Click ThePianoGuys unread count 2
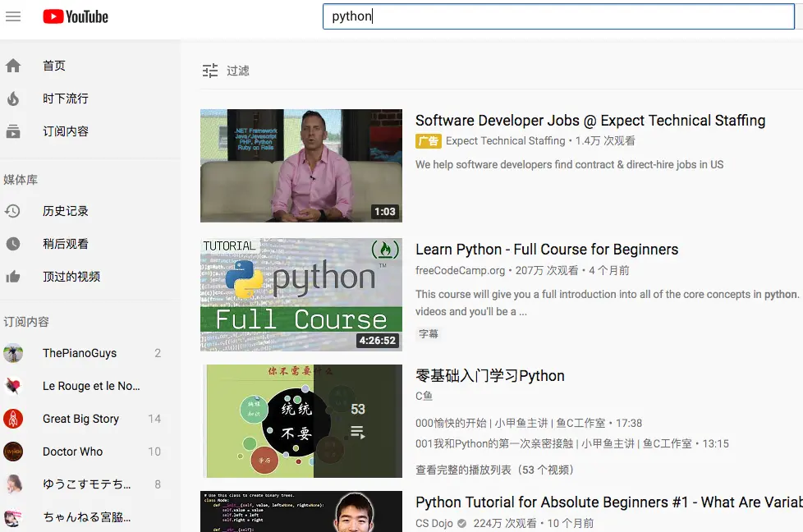Viewport: 803px width, 532px height. [x=158, y=353]
